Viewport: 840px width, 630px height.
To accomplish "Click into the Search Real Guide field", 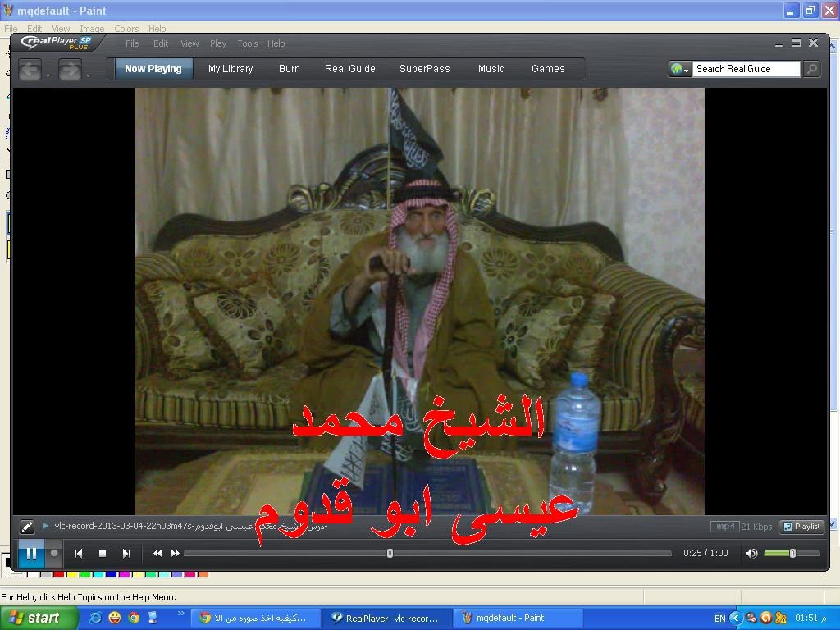I will (745, 69).
